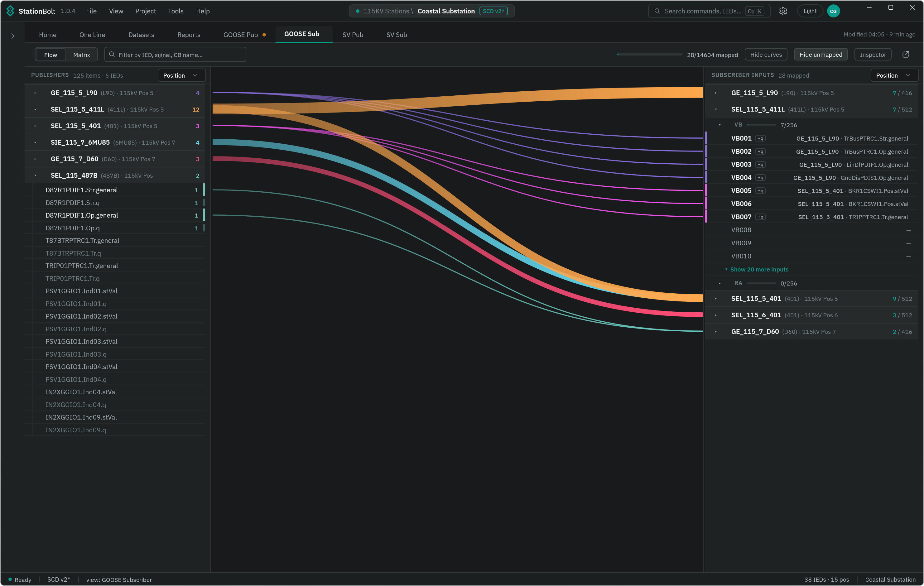Screen dimensions: 924x586
Task: Click search magnifier icon in command bar
Action: tap(657, 11)
